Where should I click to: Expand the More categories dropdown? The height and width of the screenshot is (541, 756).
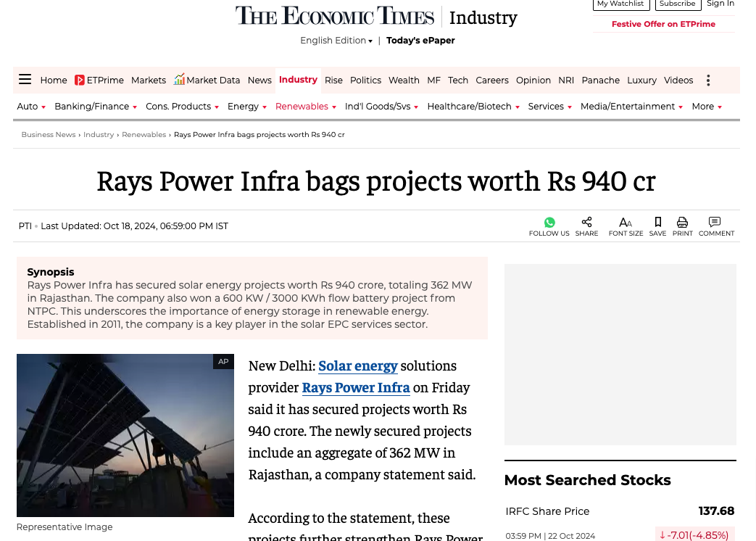(x=707, y=107)
